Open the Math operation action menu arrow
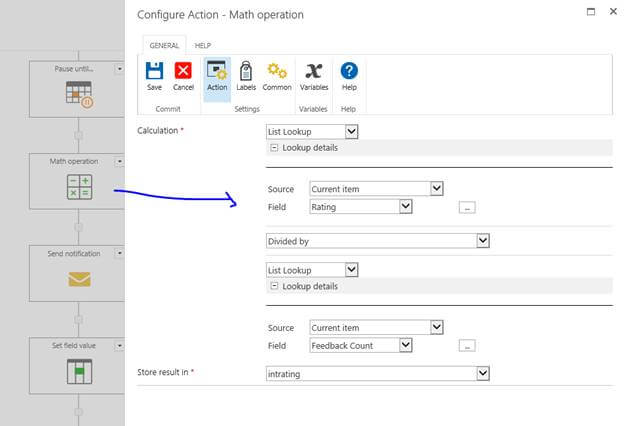The image size is (624, 426). click(119, 161)
